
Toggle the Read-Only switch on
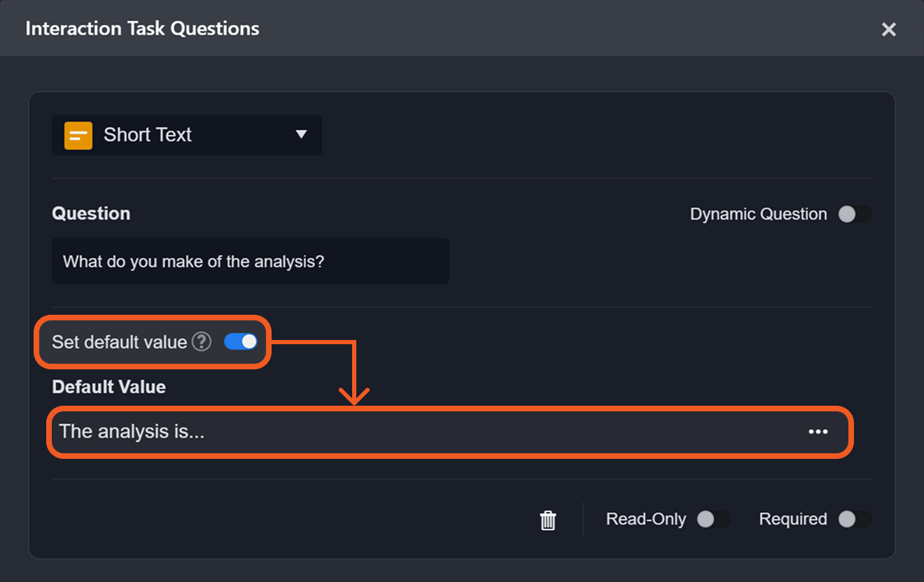713,519
